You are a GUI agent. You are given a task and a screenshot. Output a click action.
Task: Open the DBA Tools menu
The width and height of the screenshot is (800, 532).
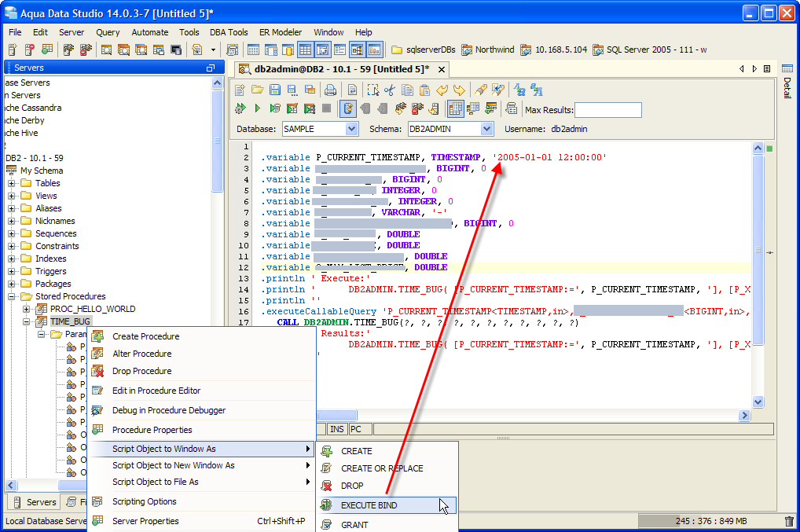pos(229,32)
